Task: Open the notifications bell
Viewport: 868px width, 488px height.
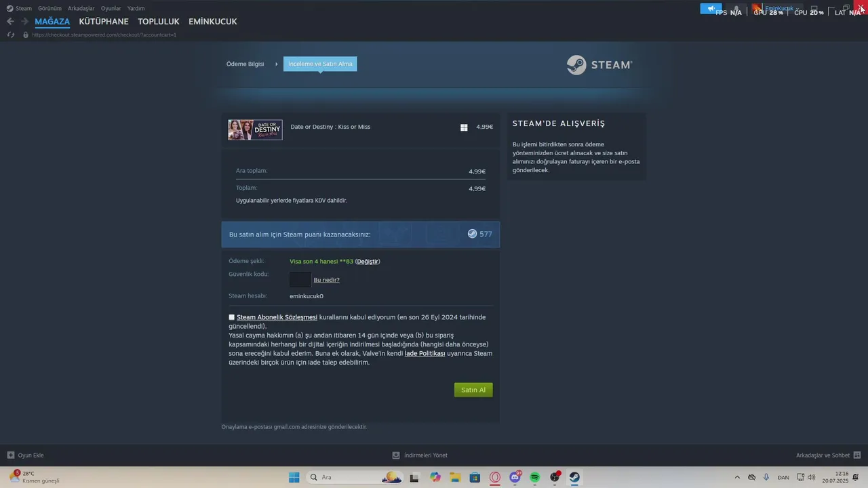Action: click(736, 9)
